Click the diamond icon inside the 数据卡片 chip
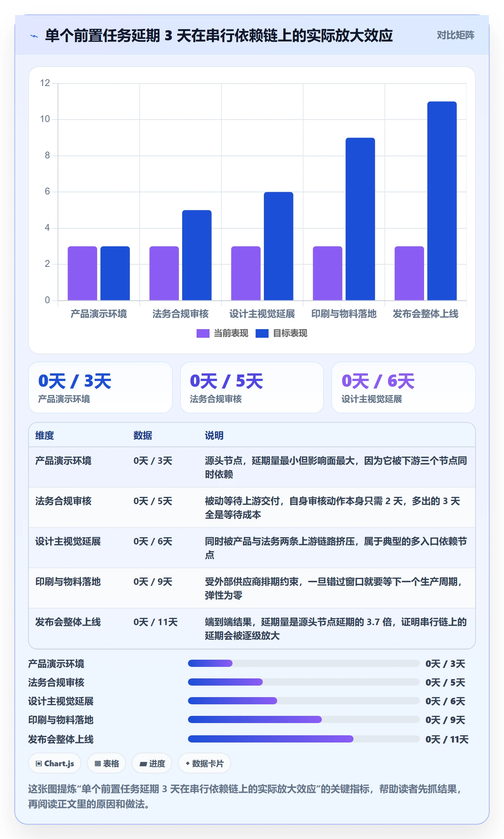This screenshot has height=839, width=504. 188,763
